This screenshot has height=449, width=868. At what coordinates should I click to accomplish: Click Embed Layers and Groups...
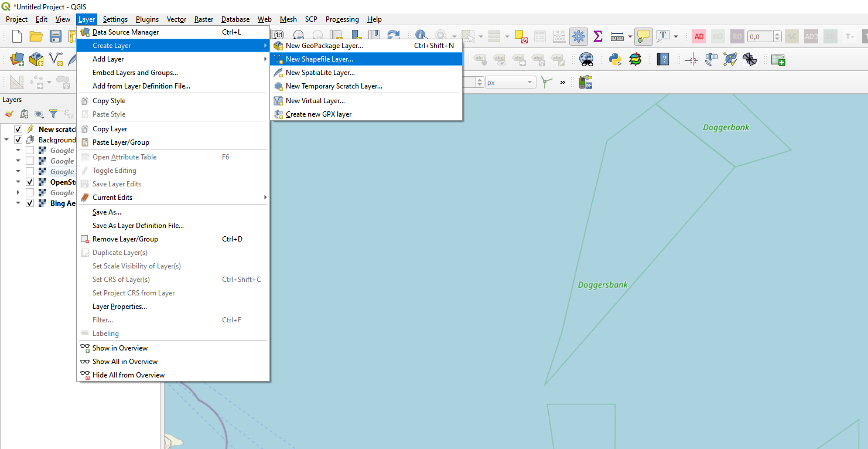click(x=173, y=73)
